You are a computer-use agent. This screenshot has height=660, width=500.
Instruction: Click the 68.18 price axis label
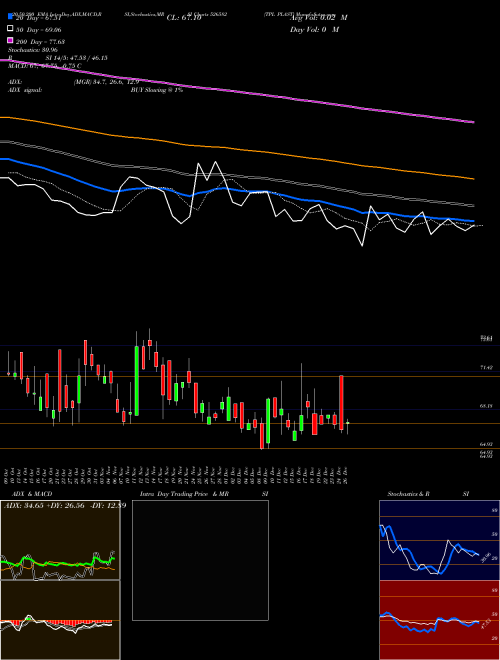(x=486, y=406)
